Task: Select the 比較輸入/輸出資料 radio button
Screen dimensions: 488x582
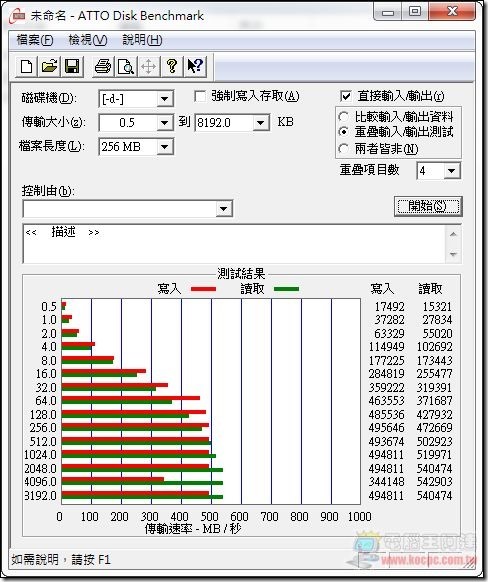Action: (x=344, y=117)
